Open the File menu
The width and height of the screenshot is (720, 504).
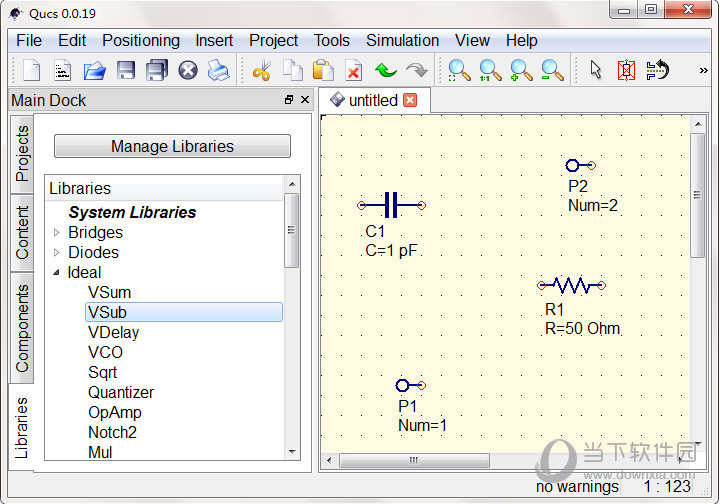pos(29,40)
